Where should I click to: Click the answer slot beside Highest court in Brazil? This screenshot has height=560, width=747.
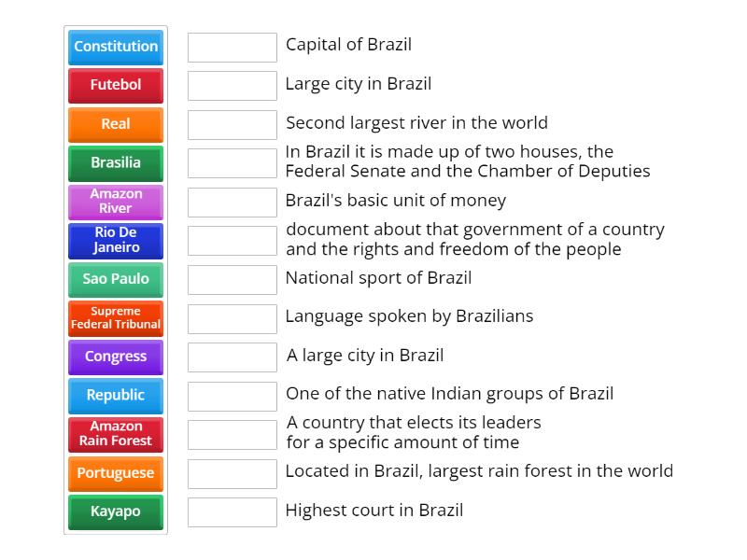232,511
